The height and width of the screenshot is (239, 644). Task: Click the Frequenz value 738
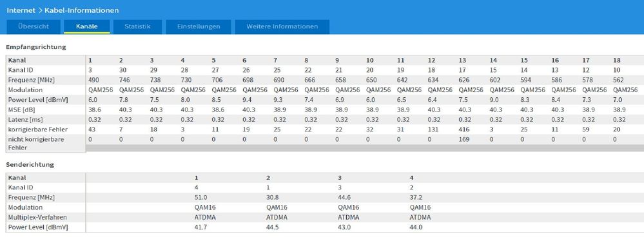pyautogui.click(x=155, y=80)
